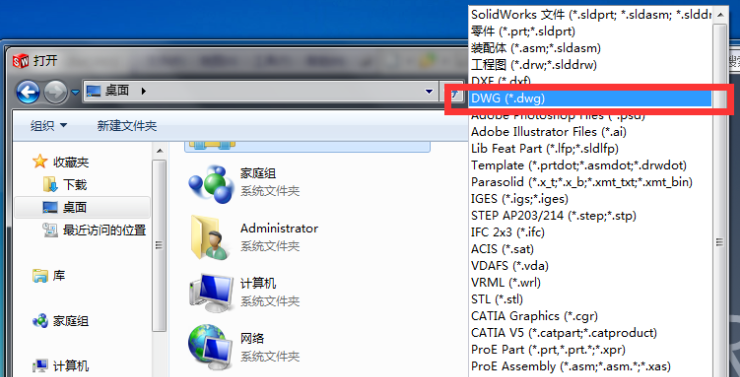
Task: Choose STL (*.stl) file type
Action: point(591,299)
